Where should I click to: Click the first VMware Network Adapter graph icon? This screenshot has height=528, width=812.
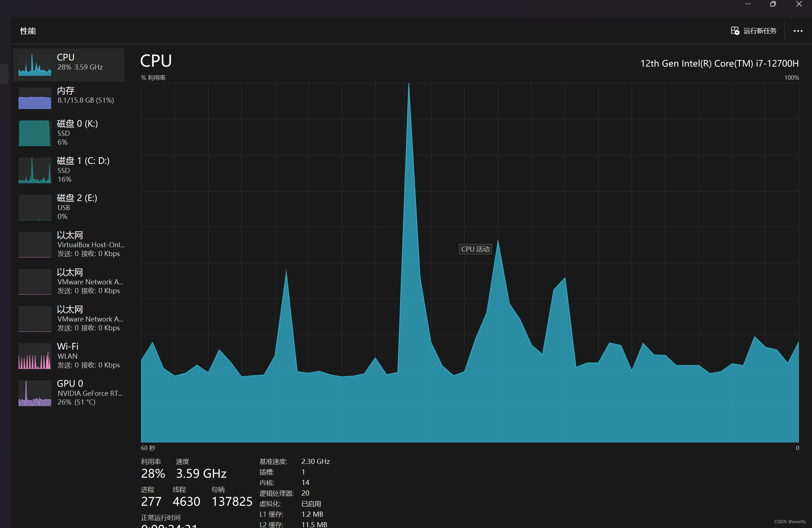pos(35,281)
